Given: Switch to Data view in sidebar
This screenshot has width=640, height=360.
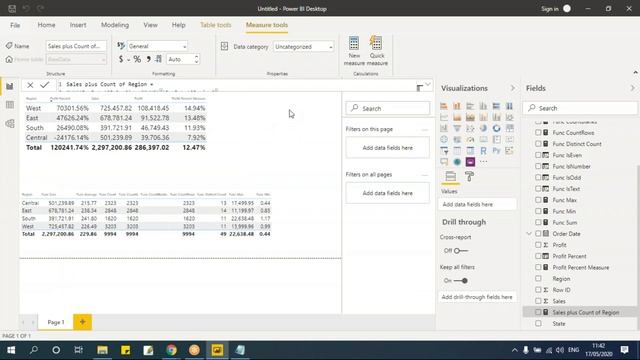Looking at the screenshot, I should (10, 105).
